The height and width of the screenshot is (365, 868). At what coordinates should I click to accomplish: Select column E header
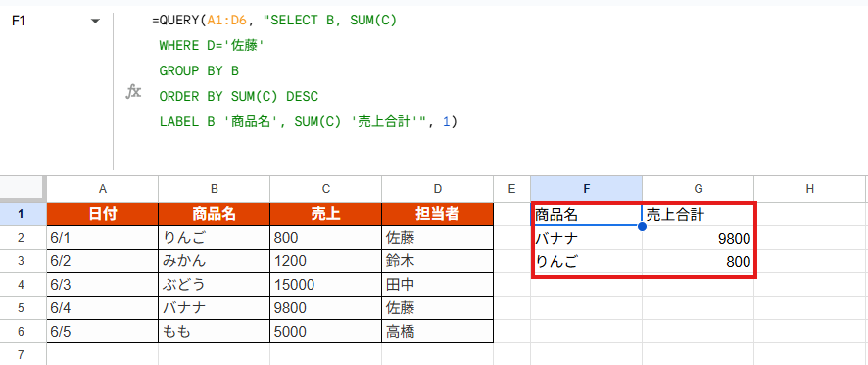[x=511, y=189]
